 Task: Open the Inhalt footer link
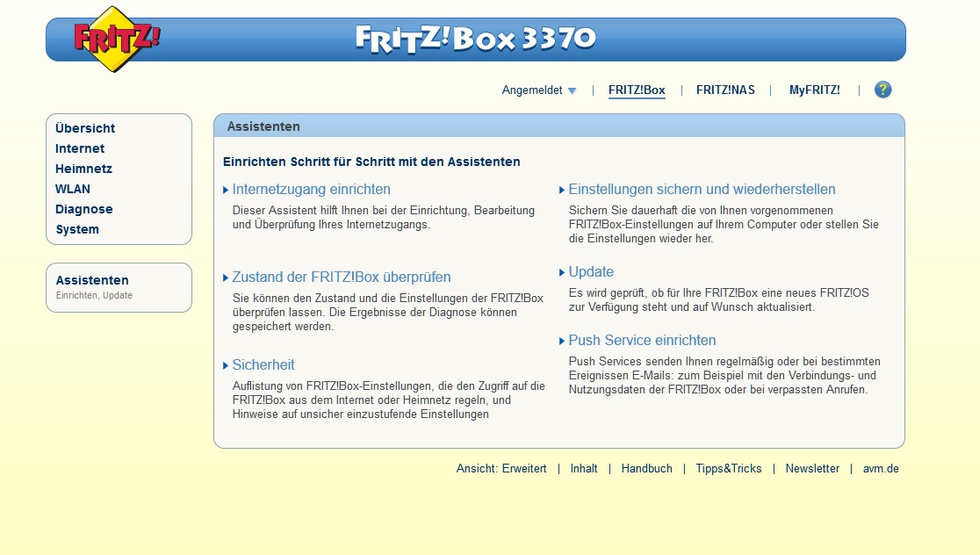(584, 469)
